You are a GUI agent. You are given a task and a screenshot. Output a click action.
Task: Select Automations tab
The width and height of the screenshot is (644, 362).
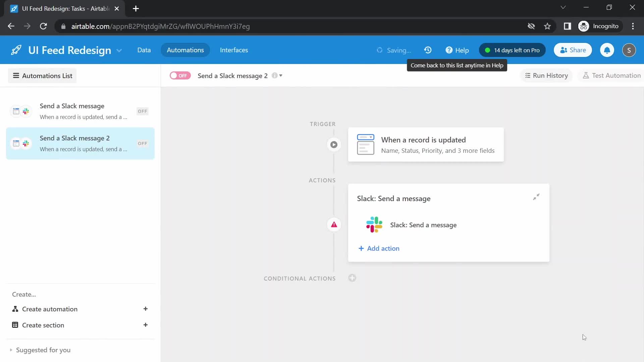click(185, 50)
